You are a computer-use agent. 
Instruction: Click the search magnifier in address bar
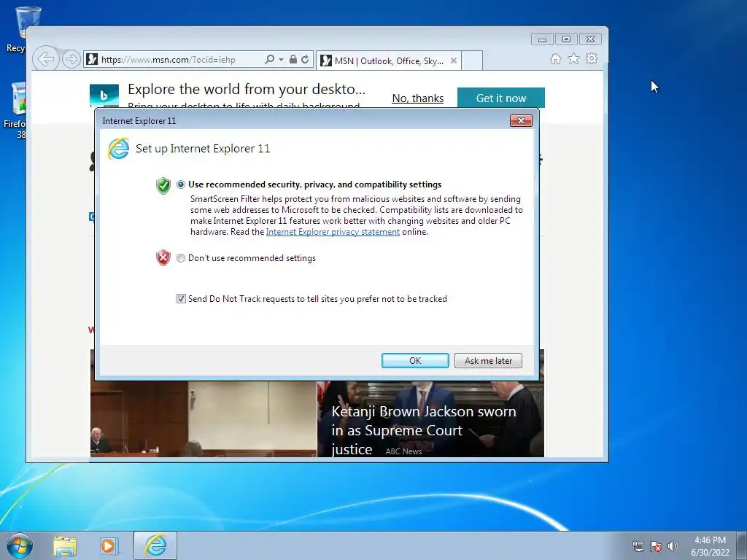click(269, 60)
